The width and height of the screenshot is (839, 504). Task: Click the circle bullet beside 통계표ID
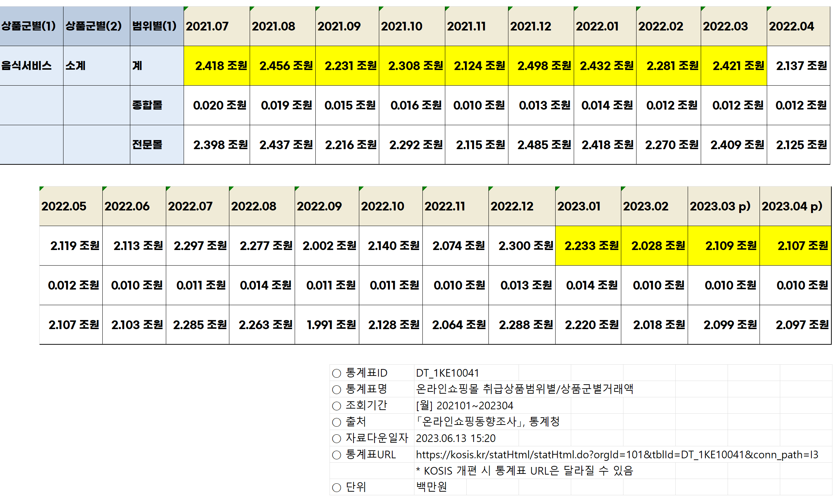[x=336, y=373]
